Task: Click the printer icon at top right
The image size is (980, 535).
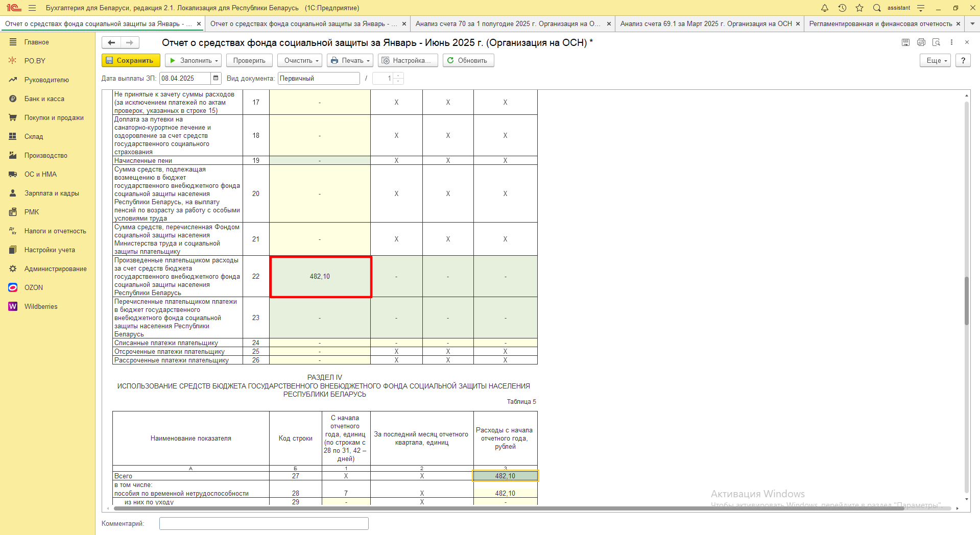Action: (921, 42)
